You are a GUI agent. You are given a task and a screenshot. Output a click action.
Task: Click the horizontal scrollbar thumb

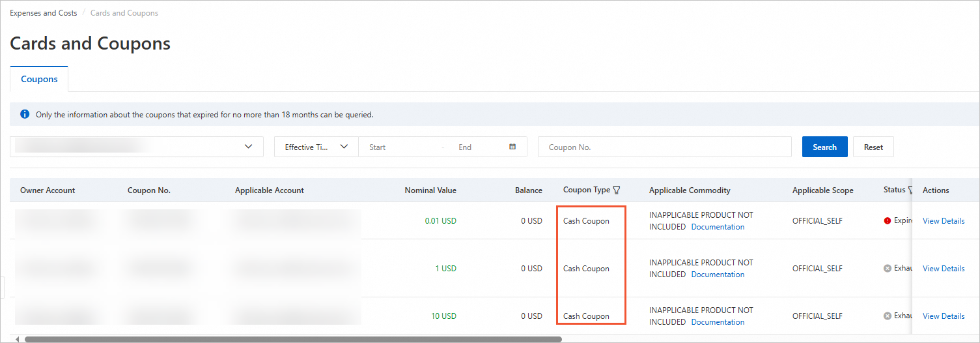pyautogui.click(x=293, y=339)
